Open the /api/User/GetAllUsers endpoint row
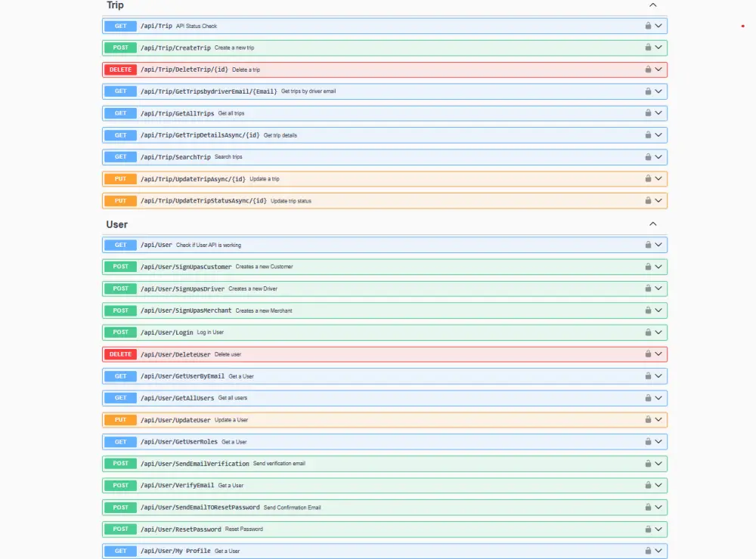Viewport: 756px width, 559px height. tap(378, 397)
